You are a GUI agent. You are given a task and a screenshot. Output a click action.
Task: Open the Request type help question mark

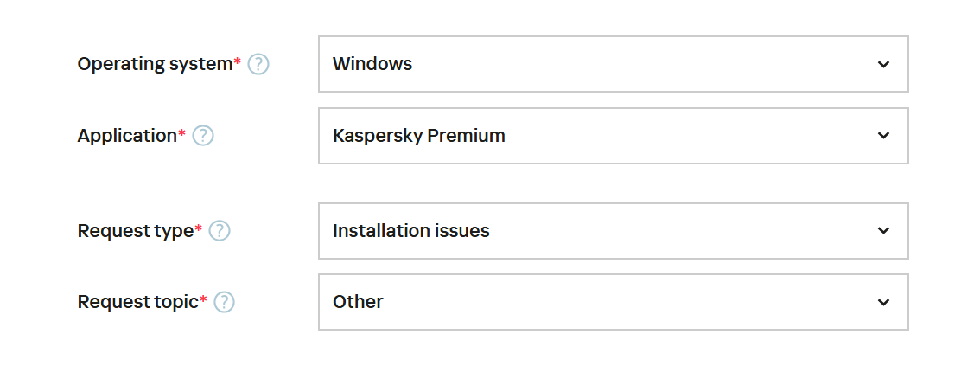[x=220, y=231]
